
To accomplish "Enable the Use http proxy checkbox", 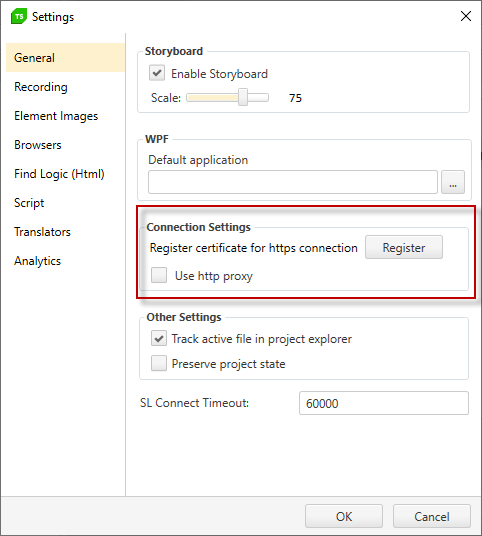I will [159, 275].
